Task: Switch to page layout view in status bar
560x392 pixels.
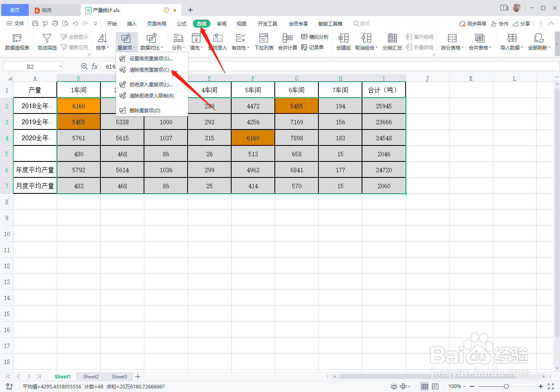Action: click(435, 386)
